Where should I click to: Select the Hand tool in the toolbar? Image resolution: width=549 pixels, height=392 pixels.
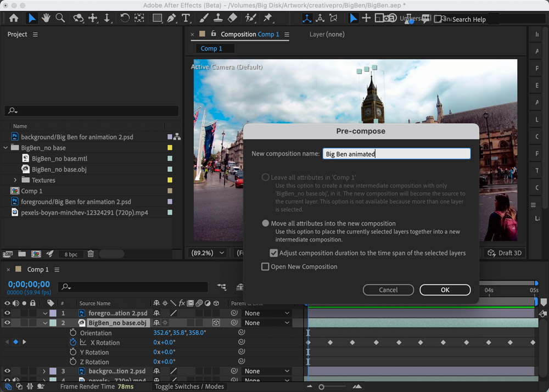coord(46,18)
